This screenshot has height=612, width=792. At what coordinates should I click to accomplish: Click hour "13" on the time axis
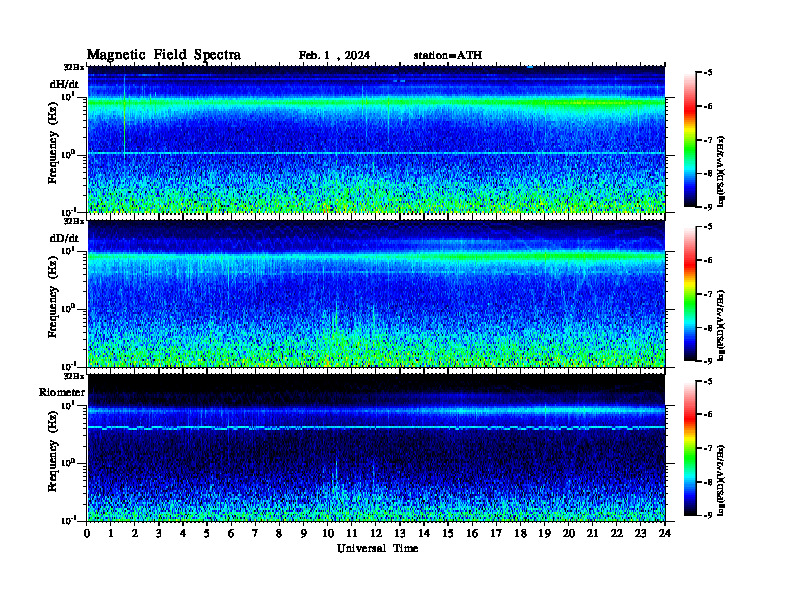click(400, 533)
